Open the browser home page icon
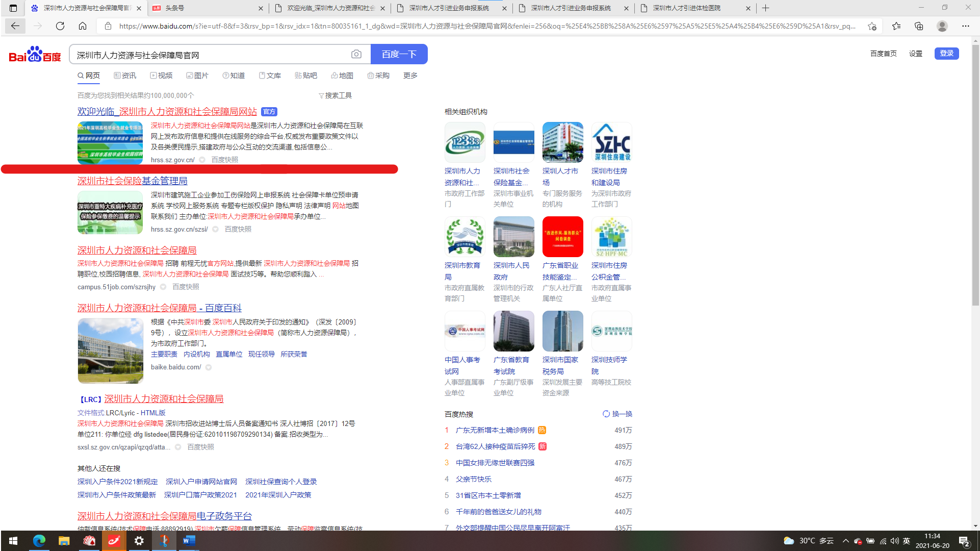Viewport: 980px width, 551px height. (x=83, y=26)
